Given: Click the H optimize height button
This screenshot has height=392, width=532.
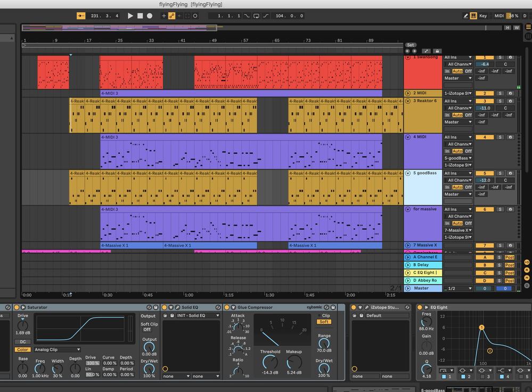Looking at the screenshot, I should [x=507, y=28].
